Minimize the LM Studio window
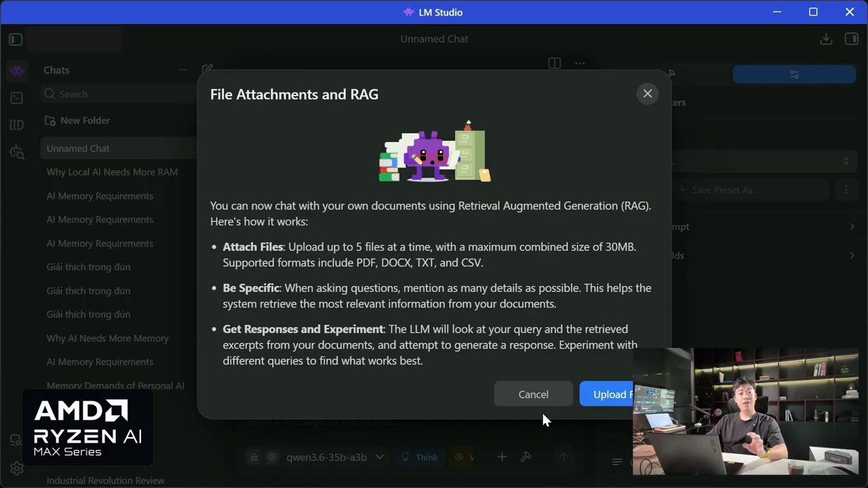 pyautogui.click(x=777, y=12)
